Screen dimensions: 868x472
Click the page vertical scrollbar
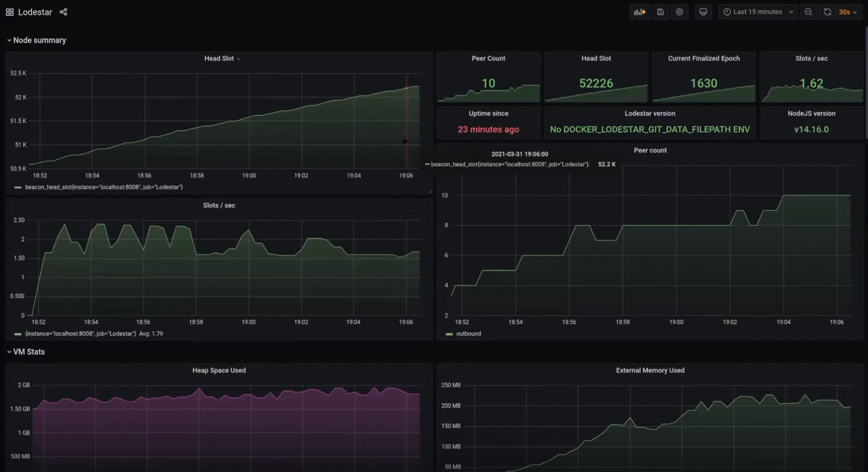point(866,83)
